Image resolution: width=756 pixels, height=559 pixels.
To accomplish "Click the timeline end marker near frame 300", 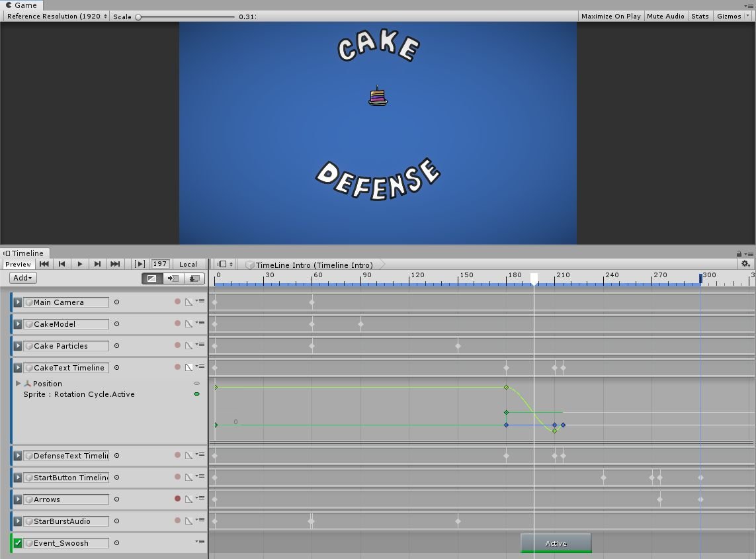I will click(x=700, y=279).
